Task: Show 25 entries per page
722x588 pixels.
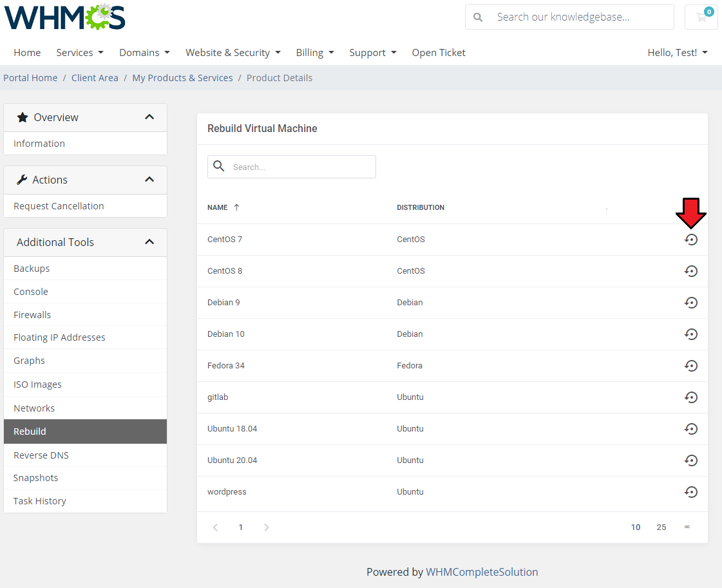Action: 661,527
